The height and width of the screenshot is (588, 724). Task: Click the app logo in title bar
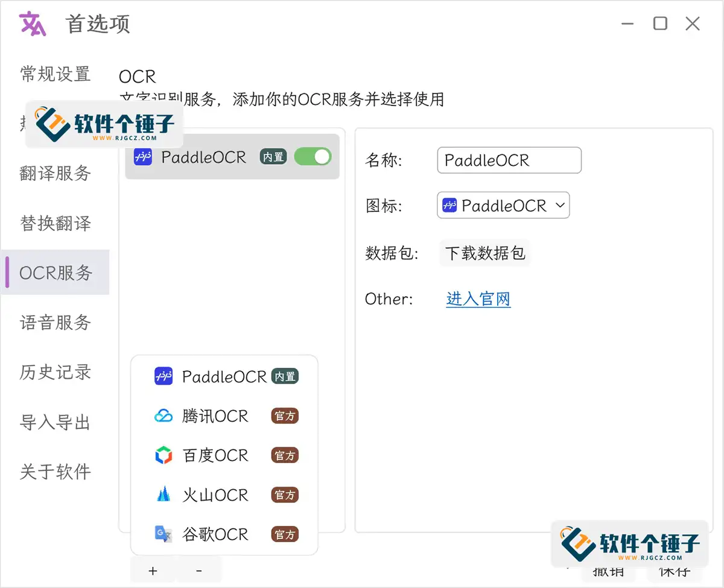point(33,24)
